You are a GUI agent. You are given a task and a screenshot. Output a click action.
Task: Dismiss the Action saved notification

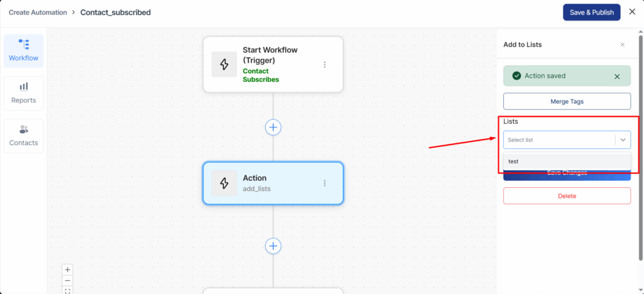pos(617,77)
